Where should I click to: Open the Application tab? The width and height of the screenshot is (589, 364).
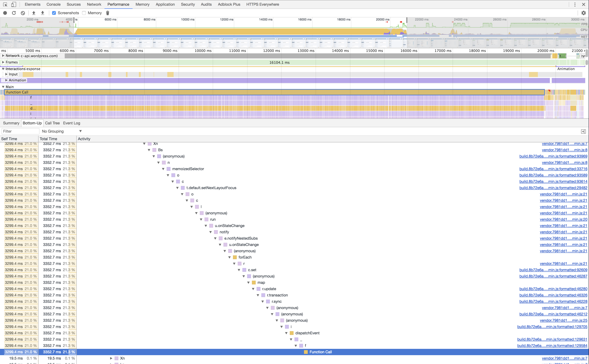click(165, 4)
